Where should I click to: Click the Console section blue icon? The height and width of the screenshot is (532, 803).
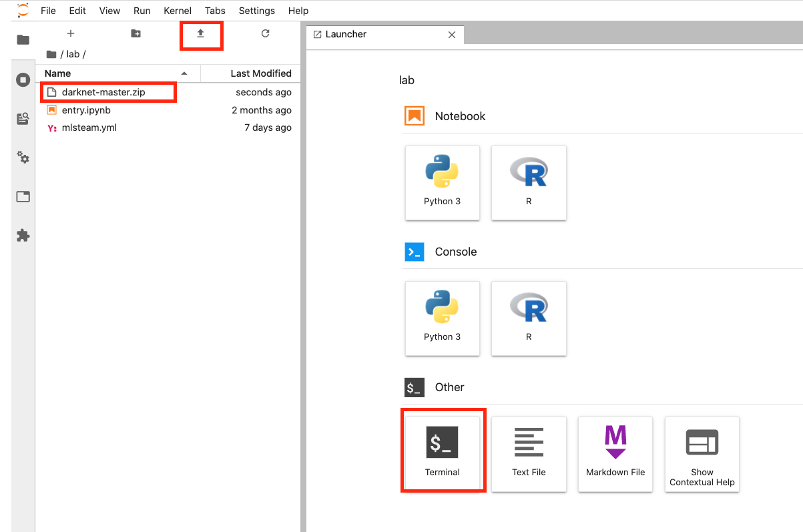click(415, 252)
